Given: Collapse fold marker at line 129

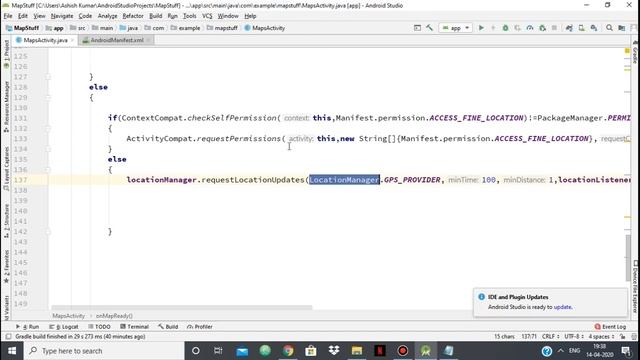Looking at the screenshot, I should click(48, 98).
